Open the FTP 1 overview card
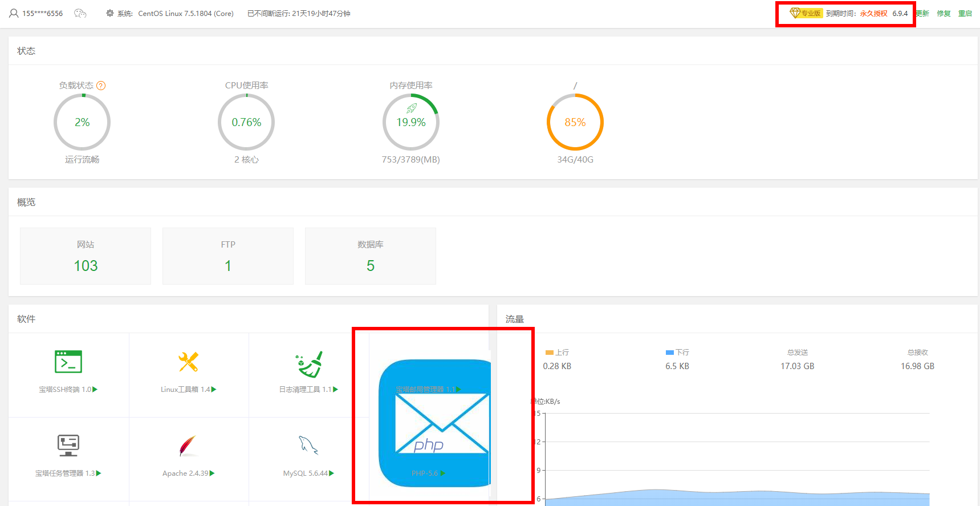 coord(228,256)
